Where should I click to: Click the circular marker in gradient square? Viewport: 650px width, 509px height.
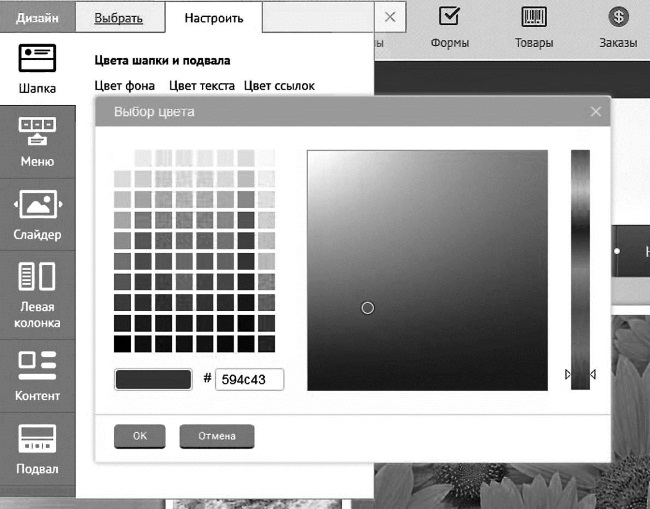(368, 308)
